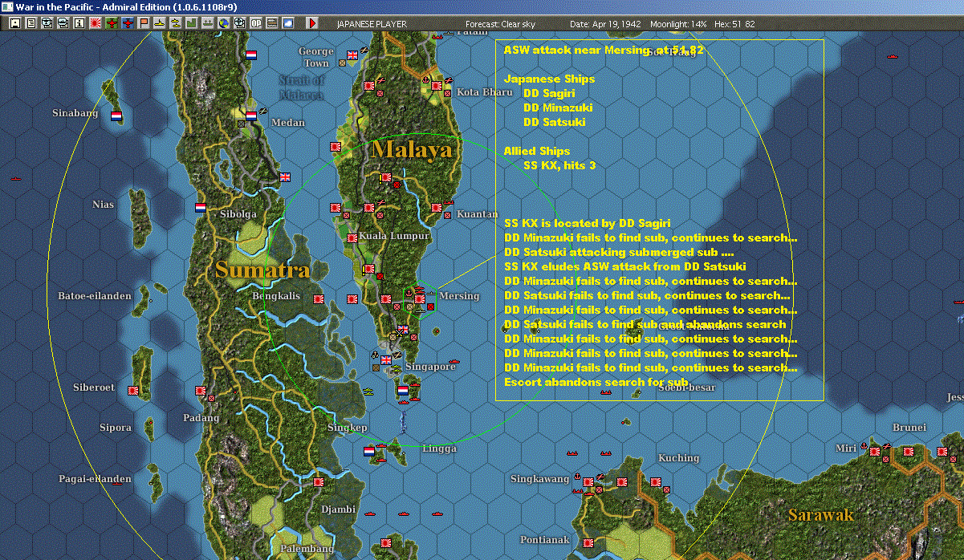This screenshot has height=560, width=964.
Task: Click the save game disk icon
Action: click(x=14, y=23)
